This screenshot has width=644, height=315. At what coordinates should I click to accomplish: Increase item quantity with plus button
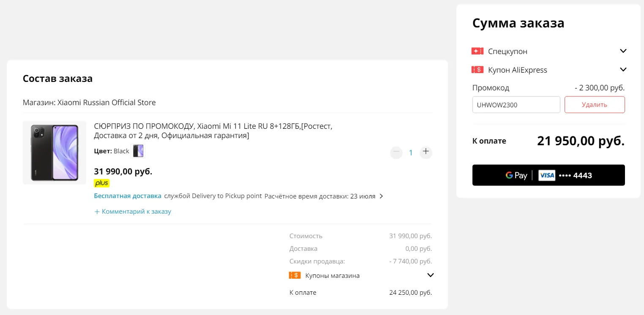426,152
